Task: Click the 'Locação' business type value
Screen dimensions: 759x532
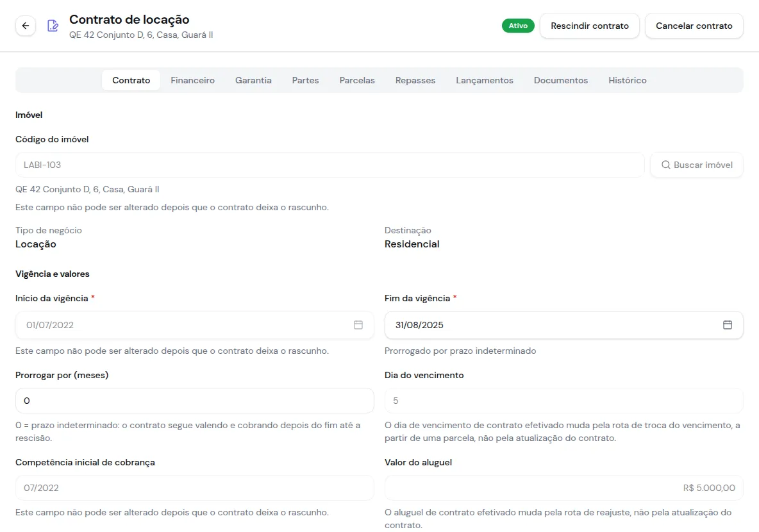Action: pyautogui.click(x=36, y=244)
